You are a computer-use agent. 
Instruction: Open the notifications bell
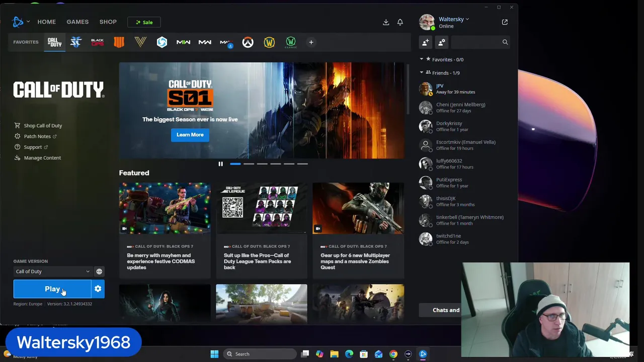pos(400,22)
